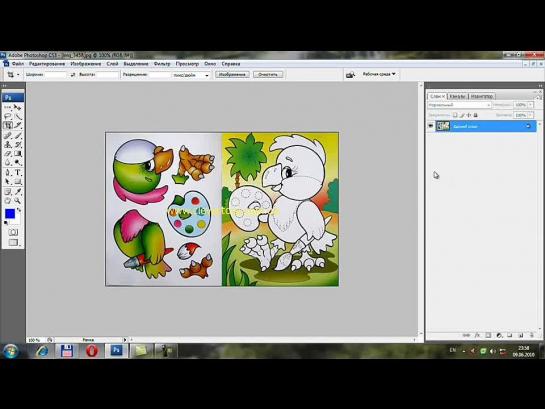This screenshot has width=545, height=409.
Task: Open the layer opacity slider arrow
Action: click(x=530, y=105)
